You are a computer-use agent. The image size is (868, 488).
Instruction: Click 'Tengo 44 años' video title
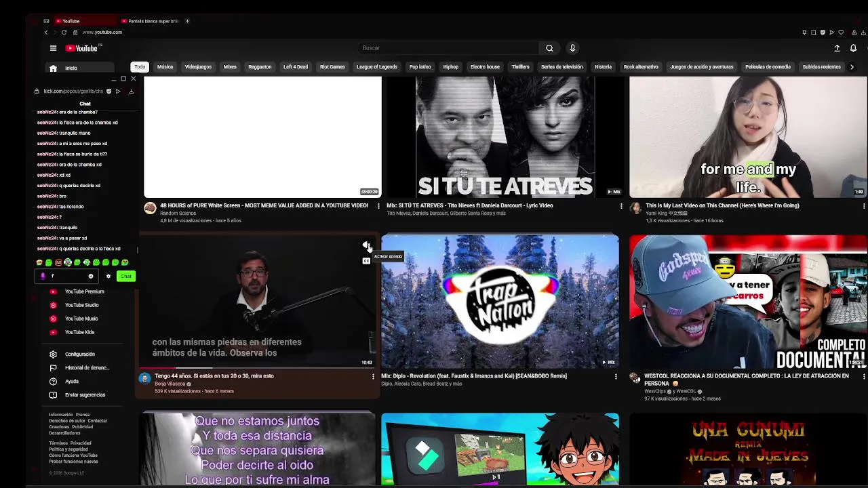(x=214, y=376)
